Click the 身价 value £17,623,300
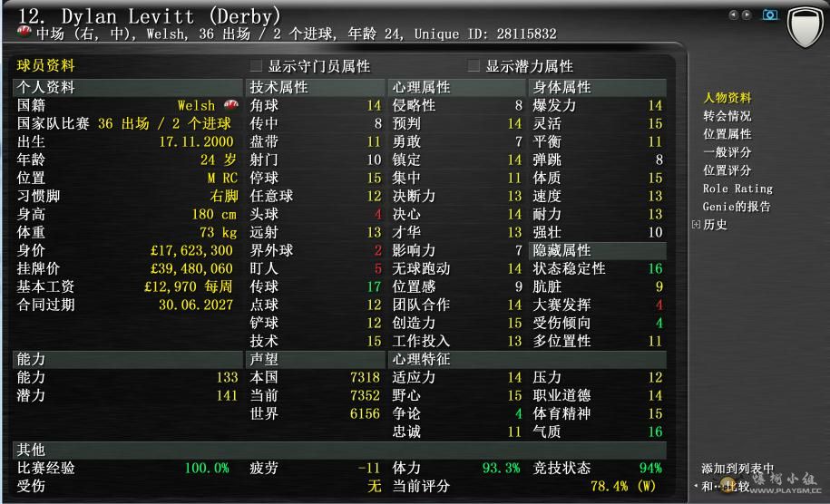830x504 pixels. [191, 251]
